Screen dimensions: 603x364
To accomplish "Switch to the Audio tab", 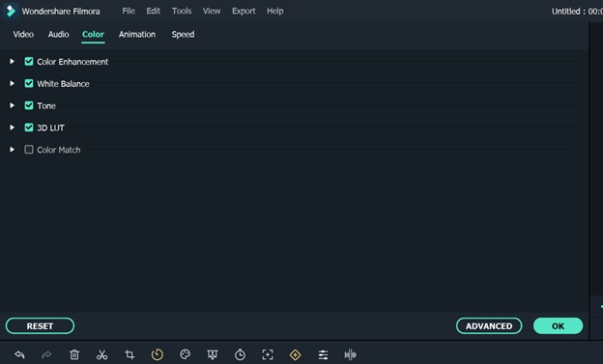I will pyautogui.click(x=58, y=34).
